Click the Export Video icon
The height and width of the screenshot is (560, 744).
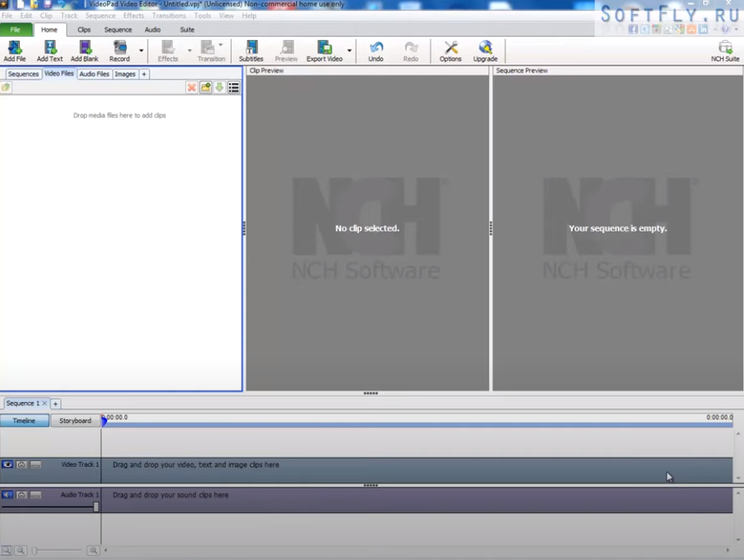pyautogui.click(x=325, y=51)
